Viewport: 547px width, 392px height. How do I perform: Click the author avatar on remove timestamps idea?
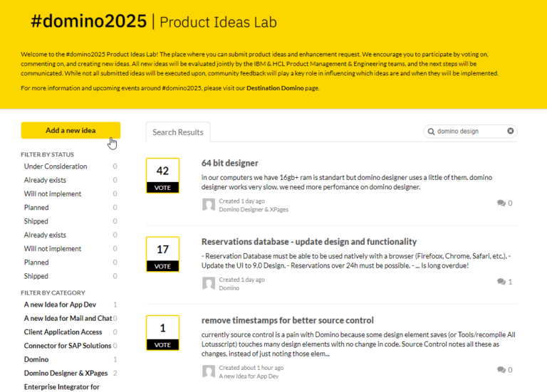pyautogui.click(x=209, y=371)
